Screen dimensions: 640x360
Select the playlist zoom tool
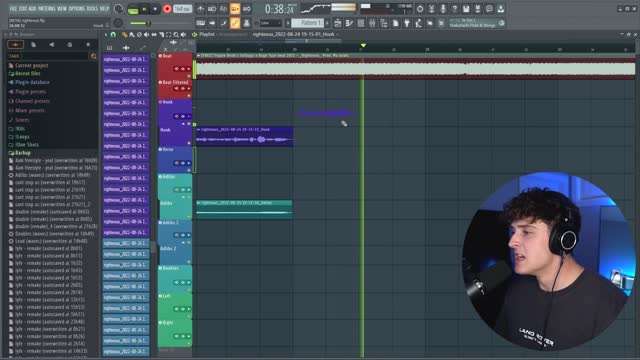pos(176,35)
